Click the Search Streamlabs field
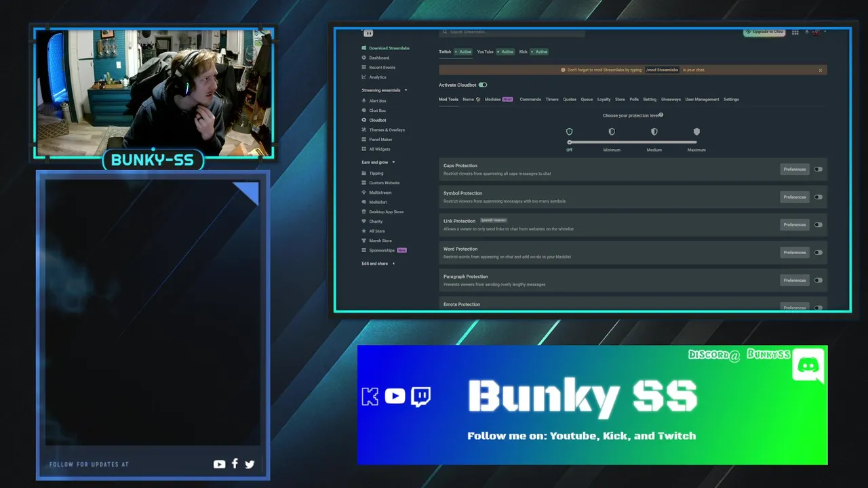 coord(512,32)
